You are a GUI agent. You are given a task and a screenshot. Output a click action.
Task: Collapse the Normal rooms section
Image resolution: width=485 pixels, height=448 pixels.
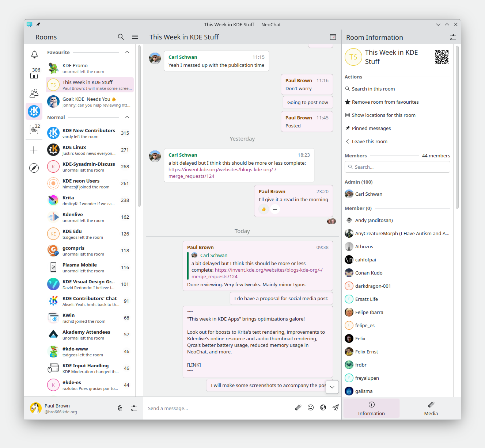coord(127,117)
